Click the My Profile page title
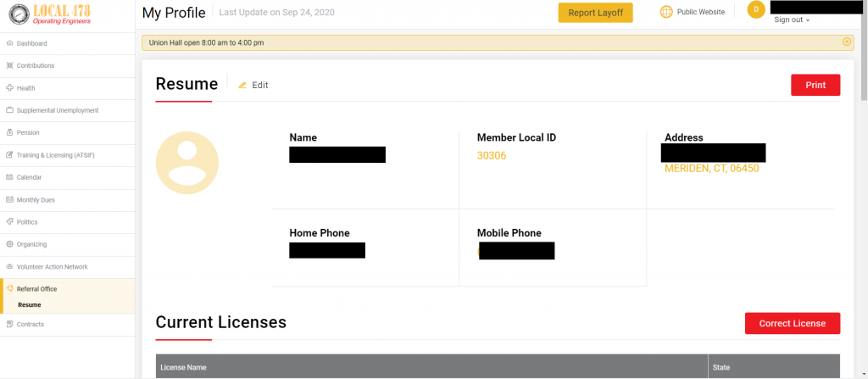The image size is (868, 379). pyautogui.click(x=174, y=12)
